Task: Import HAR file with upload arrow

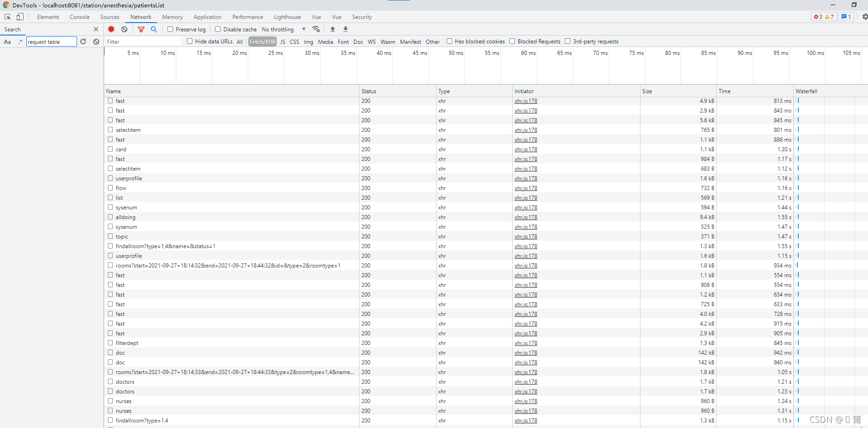Action: [x=333, y=29]
